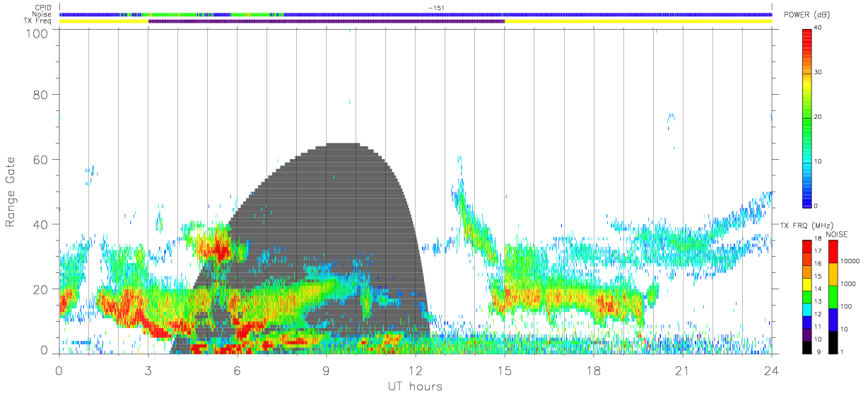This screenshot has width=868, height=401.
Task: Click the '21' tick on UT hours axis
Action: 683,370
